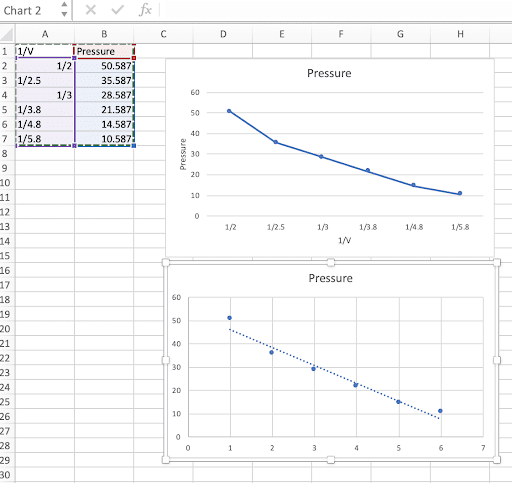Click the vertical Pressure axis title in line chart
The height and width of the screenshot is (483, 512).
183,154
